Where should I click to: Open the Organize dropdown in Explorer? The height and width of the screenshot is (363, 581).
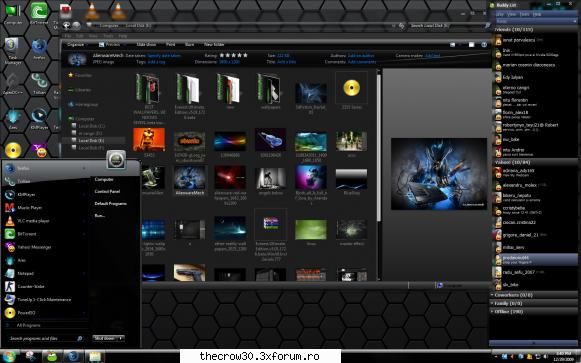(x=76, y=44)
